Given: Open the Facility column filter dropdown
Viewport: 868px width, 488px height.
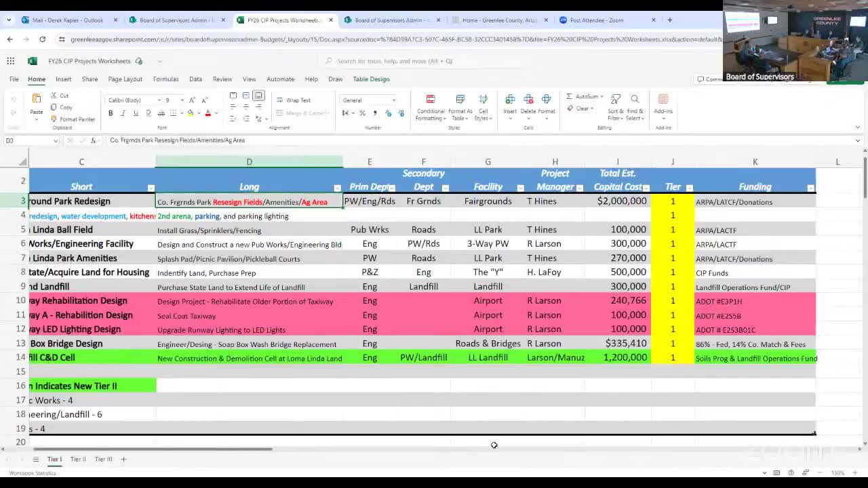Looking at the screenshot, I should (520, 188).
